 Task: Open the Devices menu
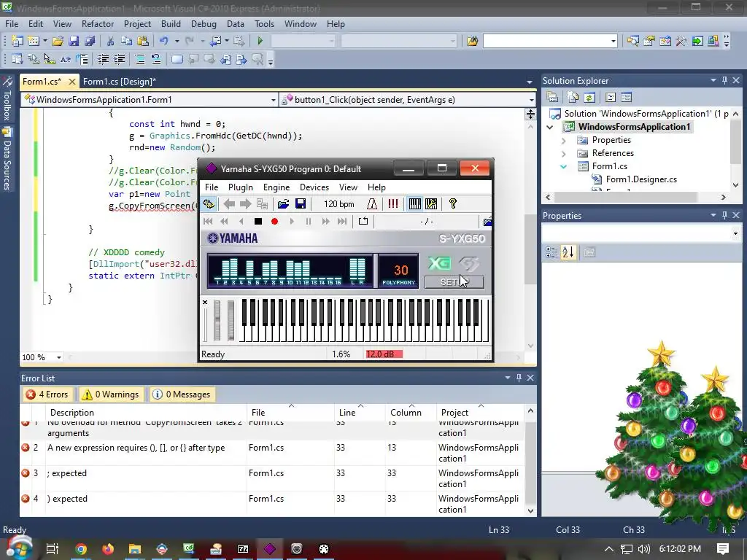pyautogui.click(x=314, y=187)
